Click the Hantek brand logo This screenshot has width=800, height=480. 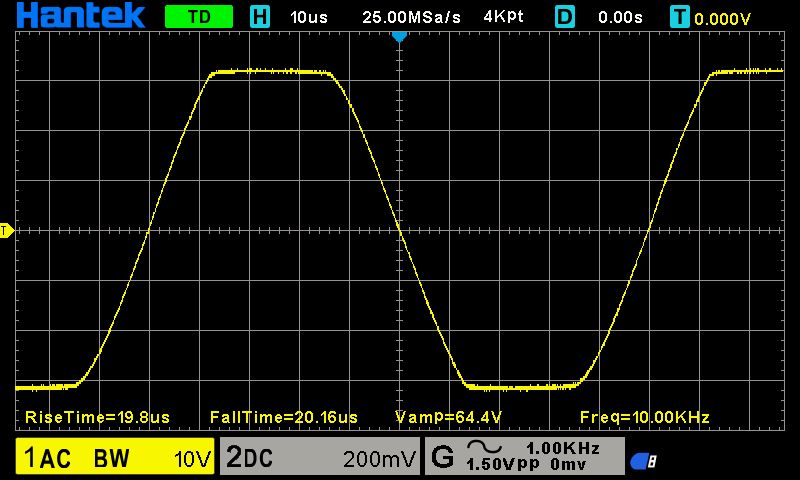coord(81,15)
